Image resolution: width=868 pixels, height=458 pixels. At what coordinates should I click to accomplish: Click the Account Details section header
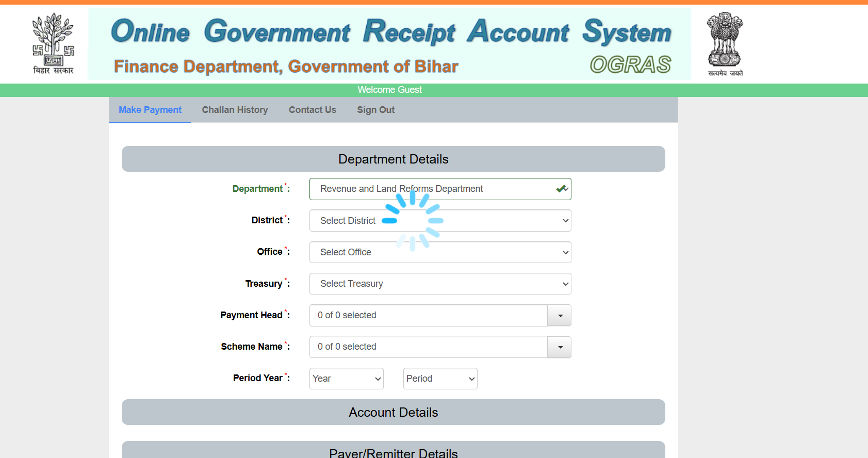(394, 412)
